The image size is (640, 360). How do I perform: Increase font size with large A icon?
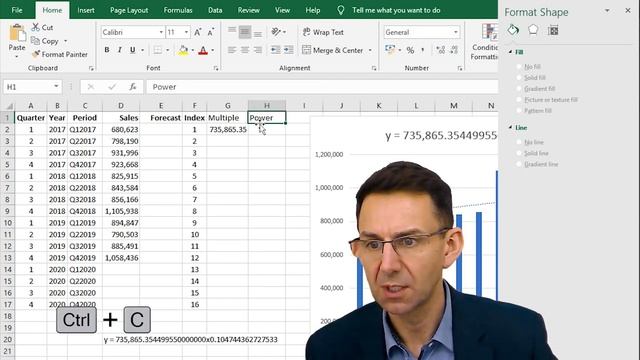tap(198, 32)
